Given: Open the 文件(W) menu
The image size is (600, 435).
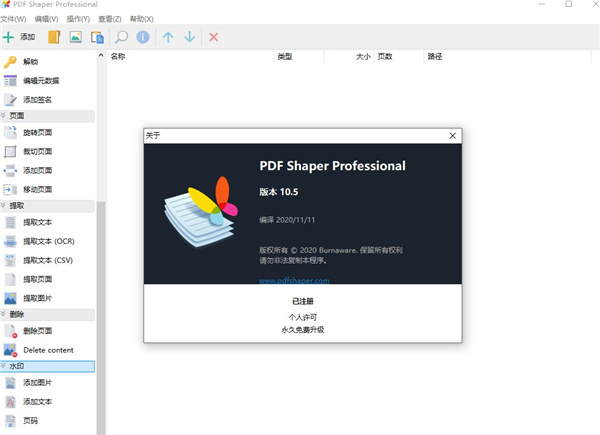Looking at the screenshot, I should coord(13,19).
